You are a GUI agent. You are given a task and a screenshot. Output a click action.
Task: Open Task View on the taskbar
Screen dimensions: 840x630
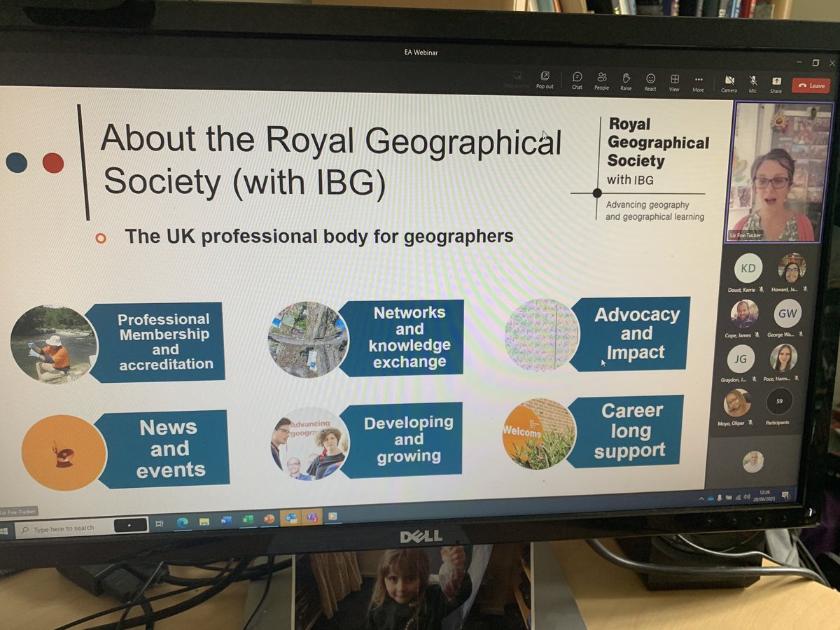[159, 523]
